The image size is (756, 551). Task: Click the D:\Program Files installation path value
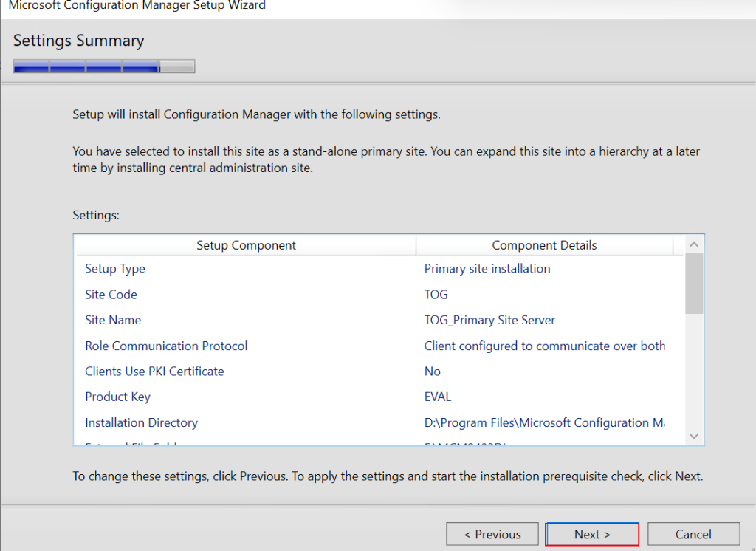(x=543, y=423)
